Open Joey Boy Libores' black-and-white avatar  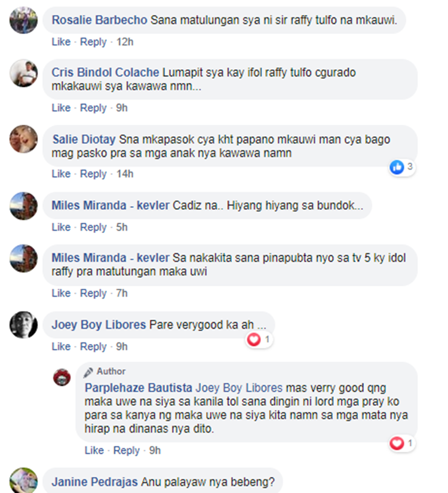click(23, 325)
